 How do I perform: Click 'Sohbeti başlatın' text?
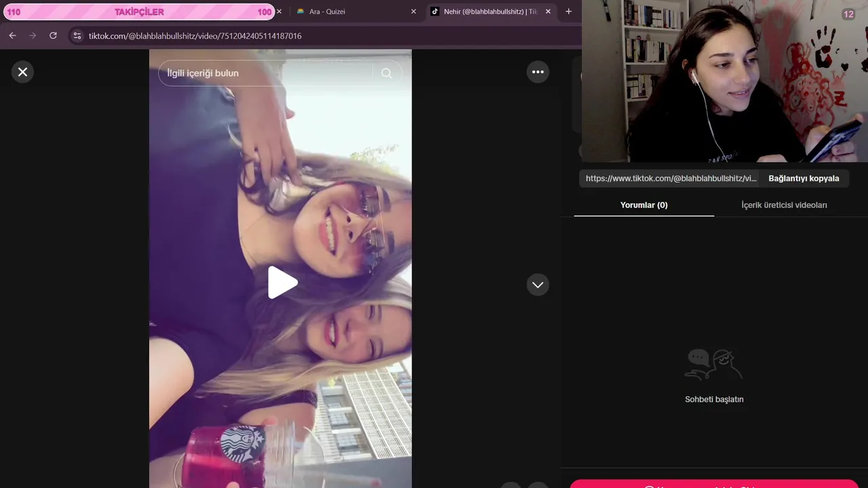pos(714,399)
